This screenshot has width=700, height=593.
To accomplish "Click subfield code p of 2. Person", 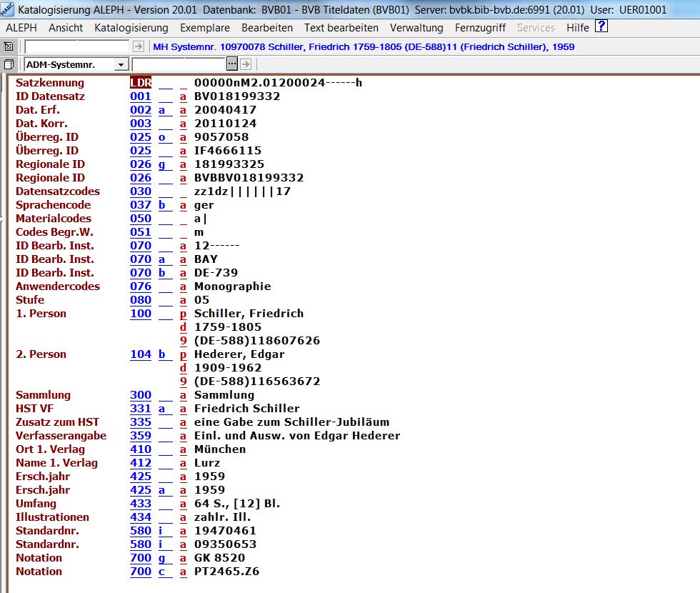I will pos(183,354).
